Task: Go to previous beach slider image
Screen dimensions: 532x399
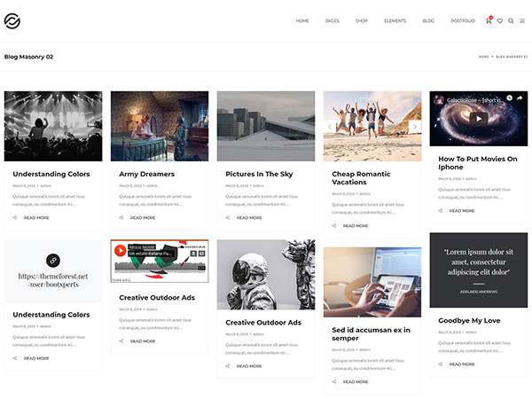Action: 330,127
